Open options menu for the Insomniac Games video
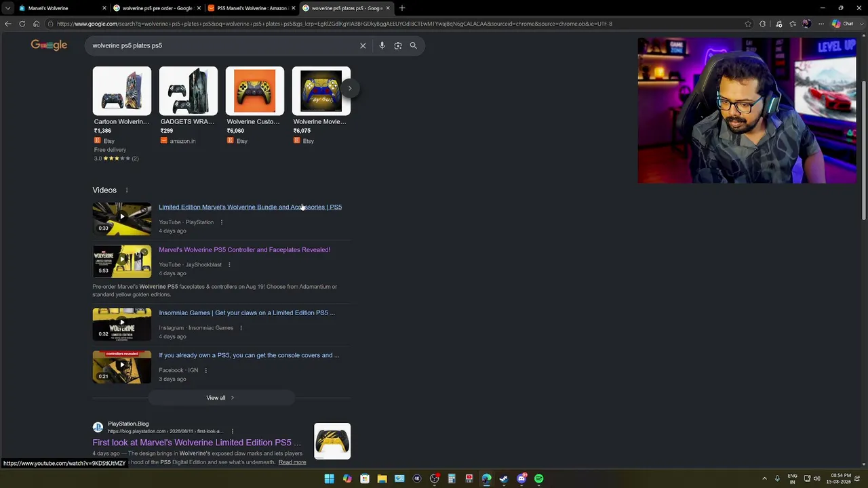This screenshot has width=868, height=488. pos(241,328)
